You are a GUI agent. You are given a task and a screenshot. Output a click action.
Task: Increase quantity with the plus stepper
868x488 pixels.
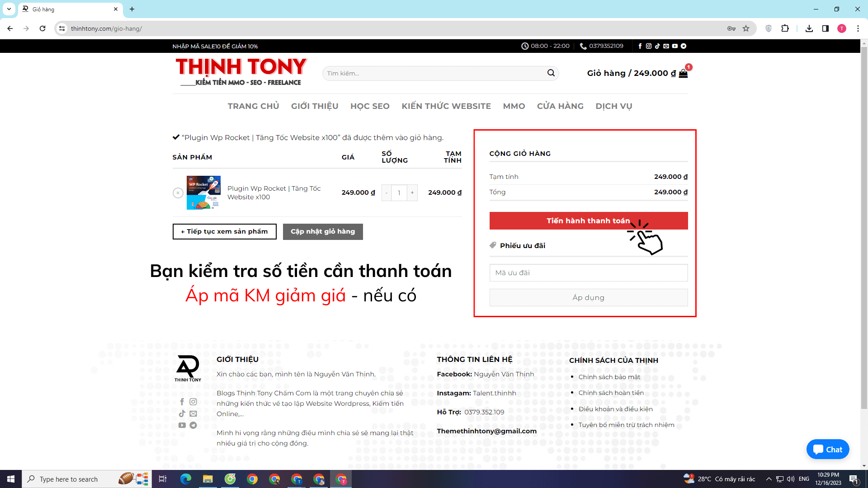point(412,192)
